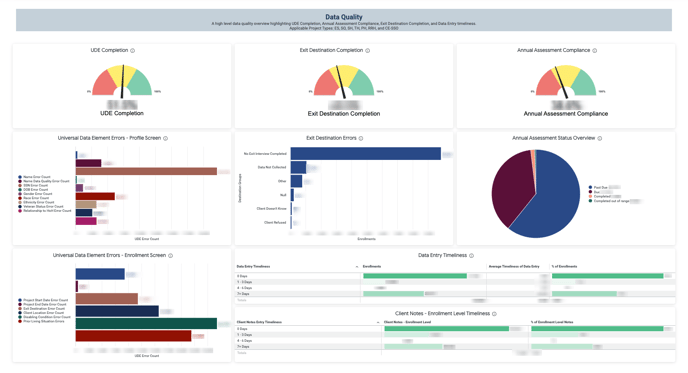Open info icon for Profile Screen errors

165,138
